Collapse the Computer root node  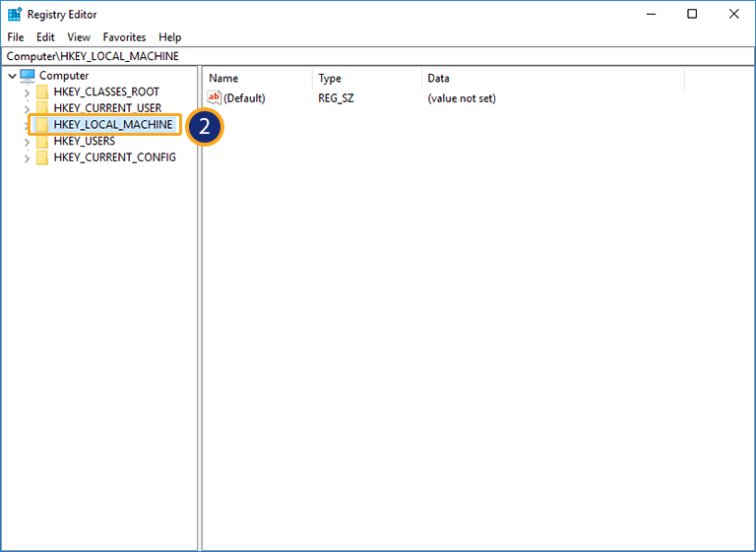[12, 76]
